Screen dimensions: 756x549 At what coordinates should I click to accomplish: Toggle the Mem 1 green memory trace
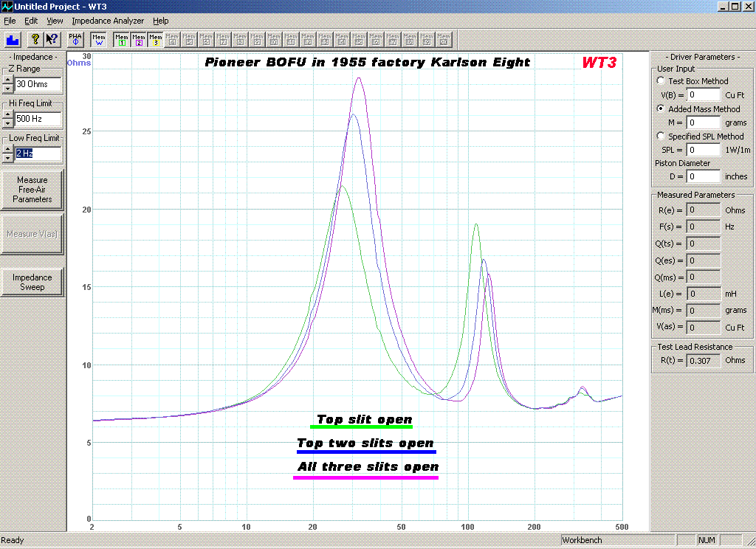coord(122,40)
